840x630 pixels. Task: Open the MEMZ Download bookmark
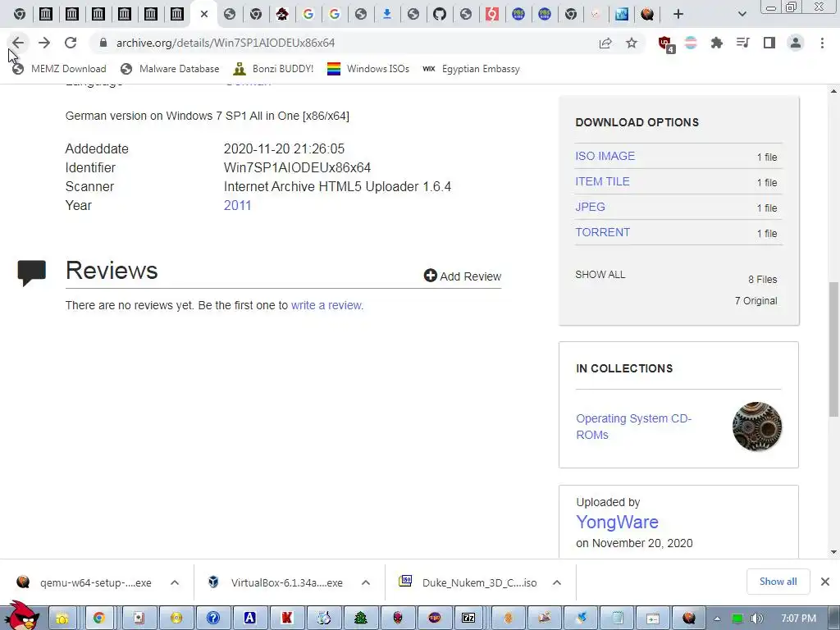(59, 69)
